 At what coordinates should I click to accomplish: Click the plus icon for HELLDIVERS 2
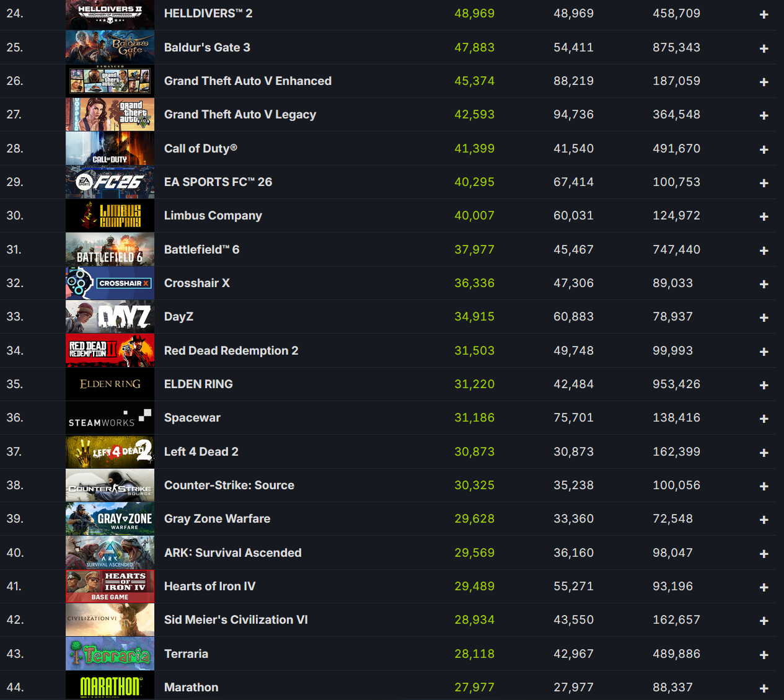764,14
